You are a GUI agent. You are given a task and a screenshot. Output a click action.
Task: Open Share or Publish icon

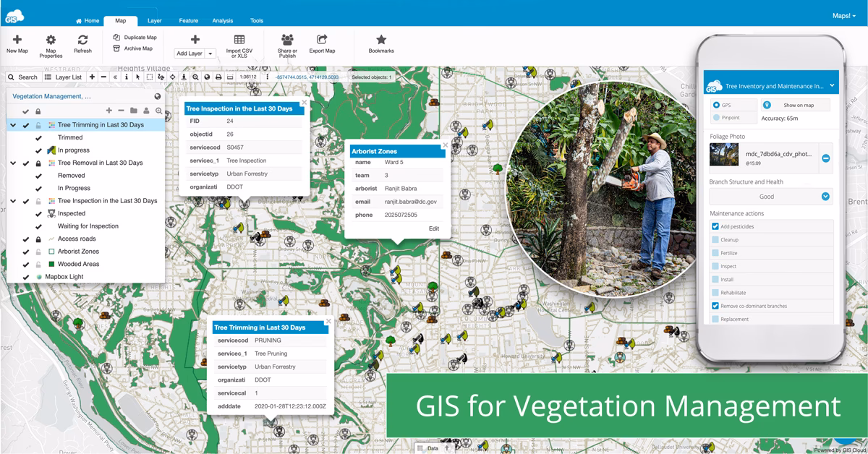coord(287,40)
